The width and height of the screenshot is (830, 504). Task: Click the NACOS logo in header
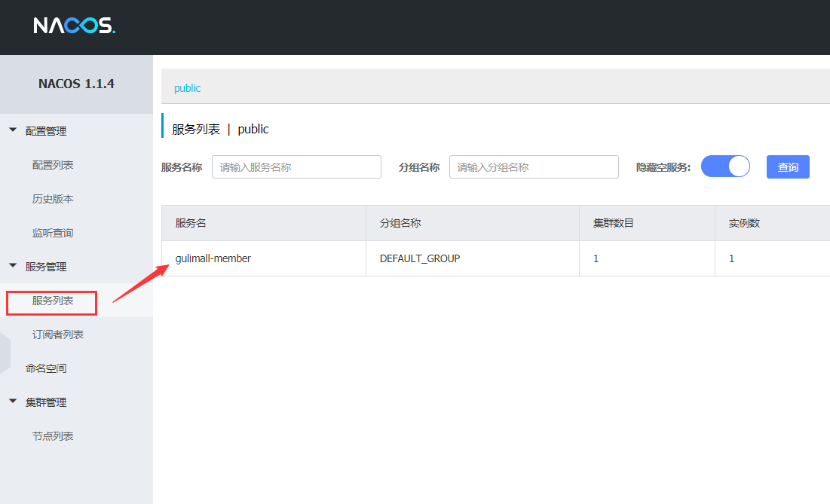(x=74, y=26)
